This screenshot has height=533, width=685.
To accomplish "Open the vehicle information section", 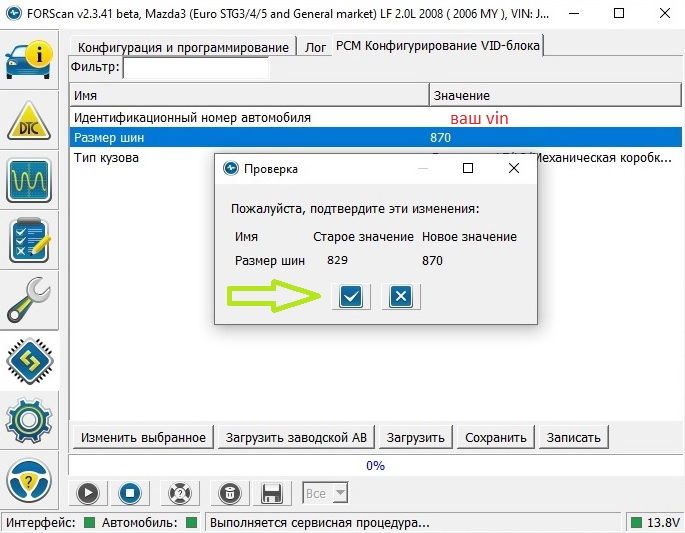I will (29, 60).
